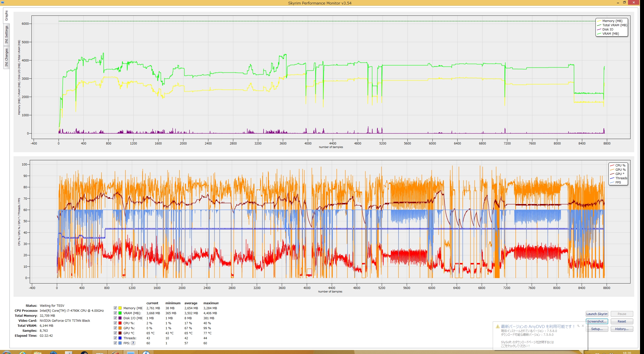Click the SlySoft download page notification text

[x=527, y=344]
